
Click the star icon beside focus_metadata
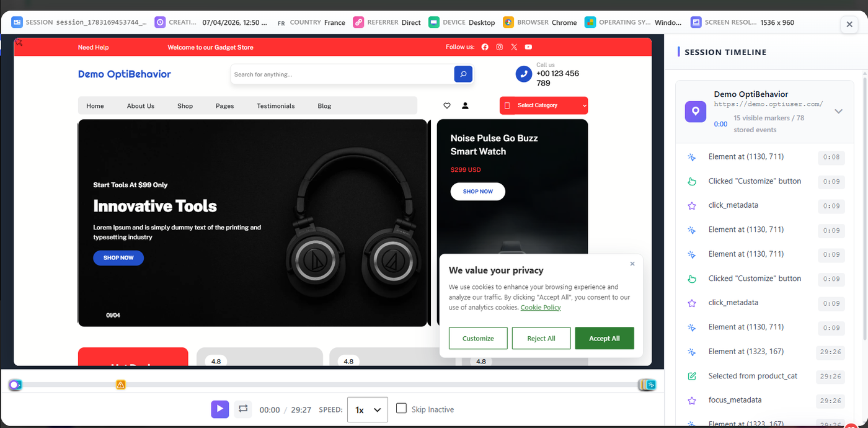(692, 400)
